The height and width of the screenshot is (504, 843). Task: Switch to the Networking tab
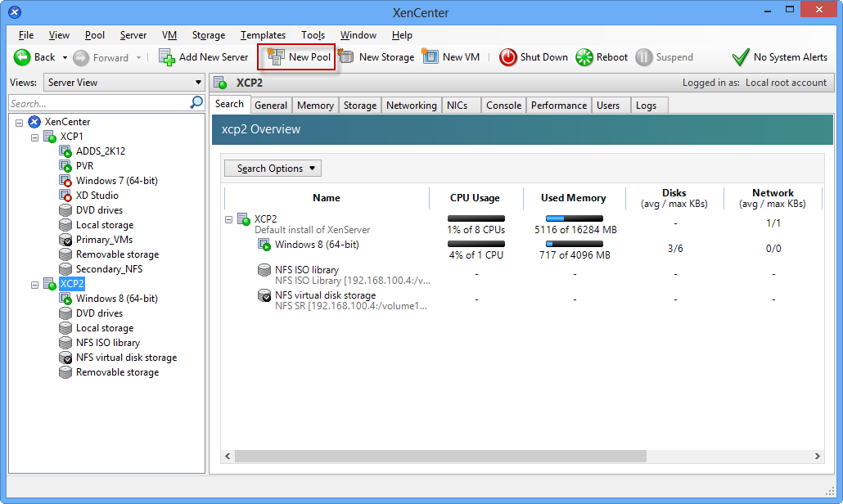pos(411,106)
